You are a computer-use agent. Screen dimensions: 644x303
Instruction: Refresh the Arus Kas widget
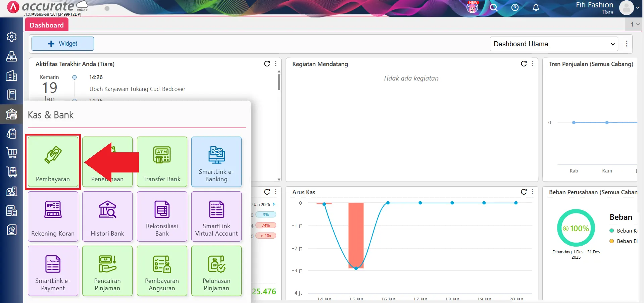click(524, 192)
